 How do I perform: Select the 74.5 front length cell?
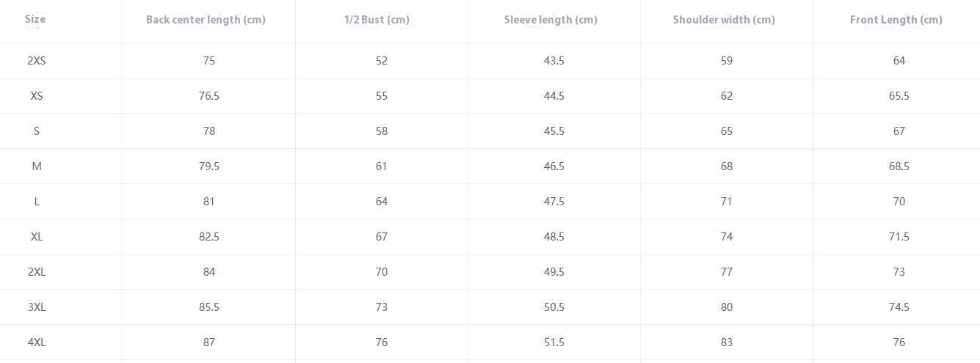pos(899,307)
